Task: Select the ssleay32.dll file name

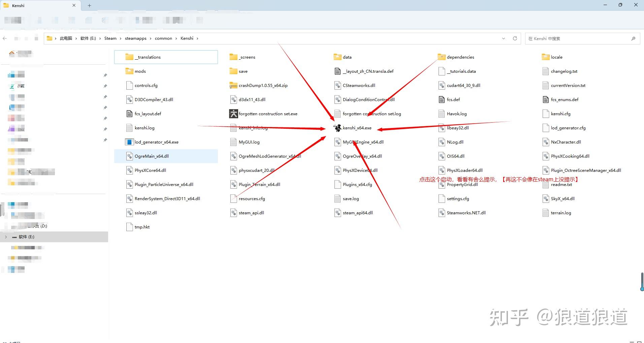Action: (146, 213)
